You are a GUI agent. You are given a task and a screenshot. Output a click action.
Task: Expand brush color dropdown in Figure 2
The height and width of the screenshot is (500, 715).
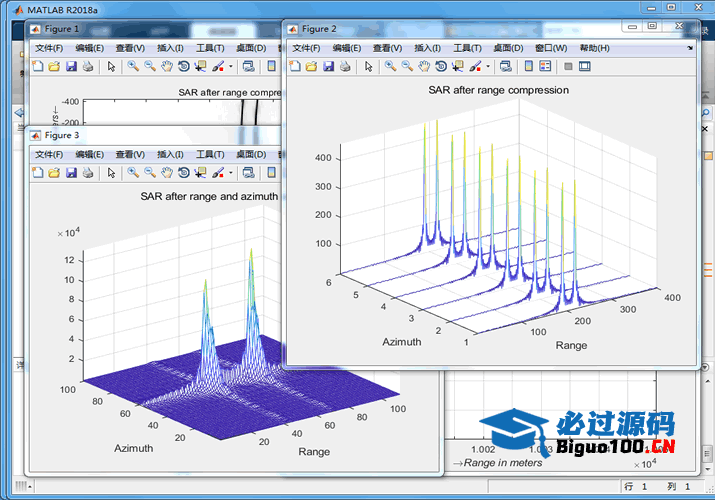tap(488, 67)
